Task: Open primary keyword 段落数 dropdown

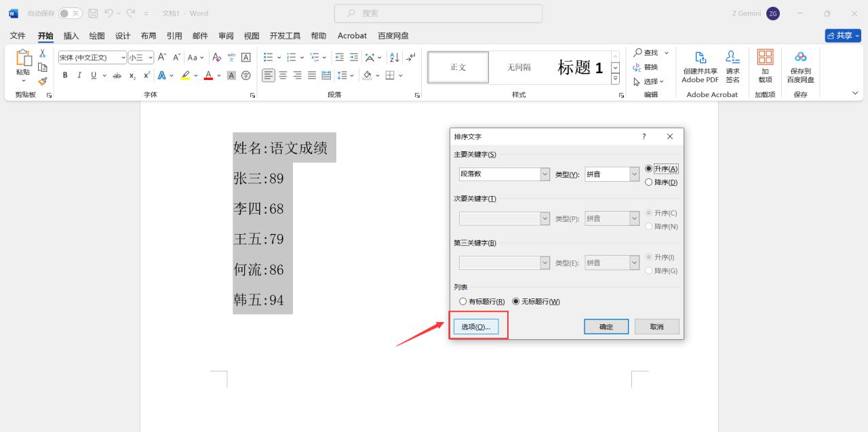Action: 545,174
